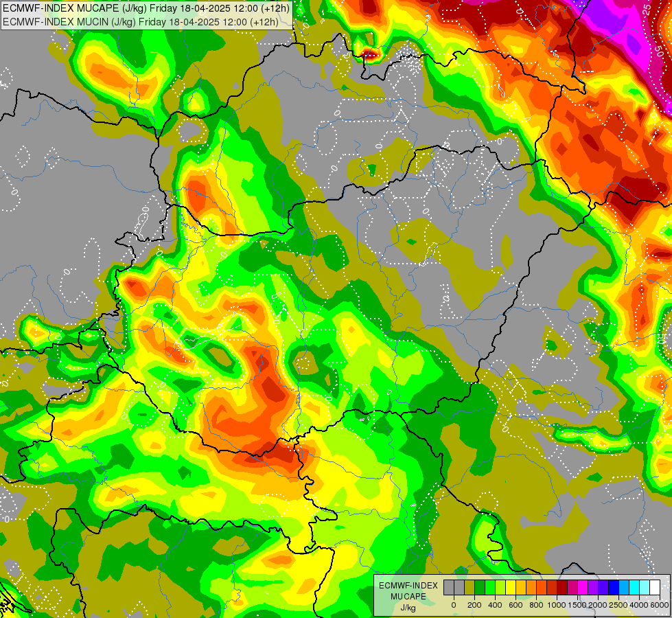The image size is (672, 618).
Task: Click the legend's 'ECMWF-INDEX' heading
Action: pos(408,586)
